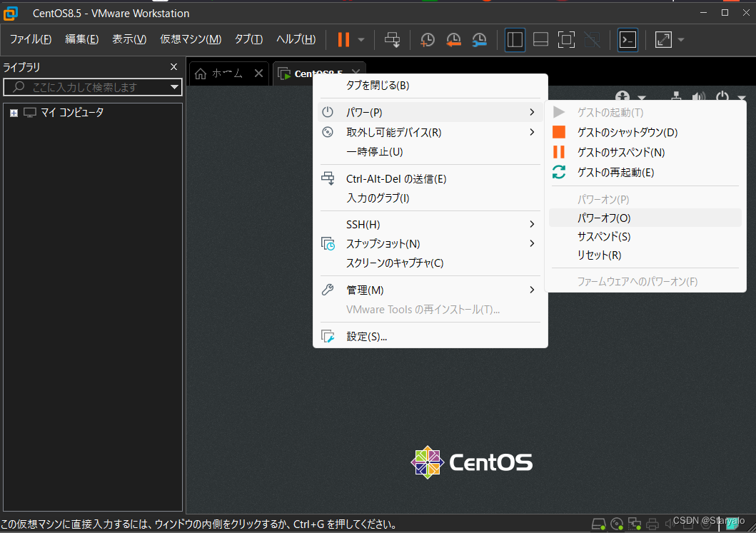Expand the 管理(M) submenu

(x=430, y=290)
